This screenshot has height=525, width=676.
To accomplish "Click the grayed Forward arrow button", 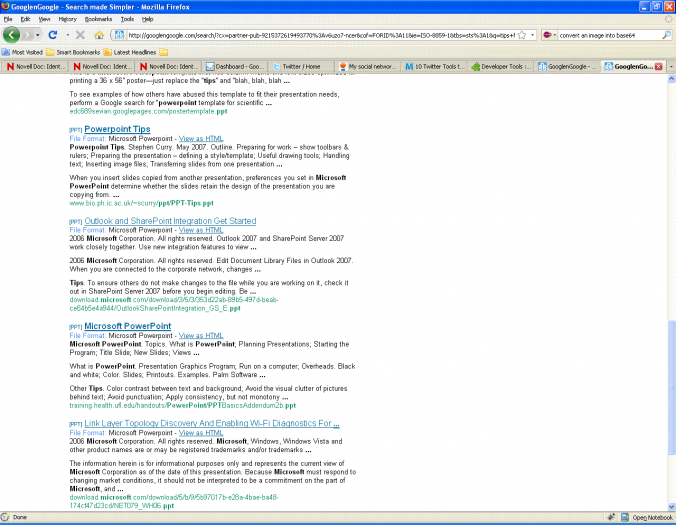I will coord(27,35).
